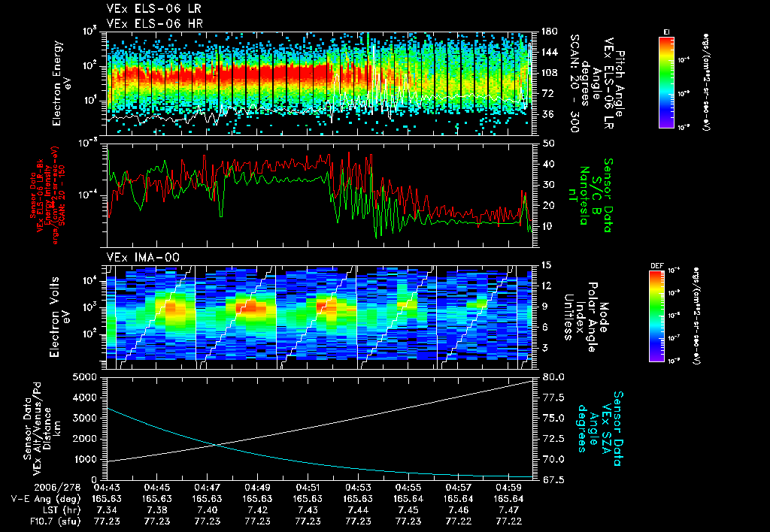Click the 72.5 SZA axis tick
This screenshot has width=770, height=532.
[x=553, y=439]
